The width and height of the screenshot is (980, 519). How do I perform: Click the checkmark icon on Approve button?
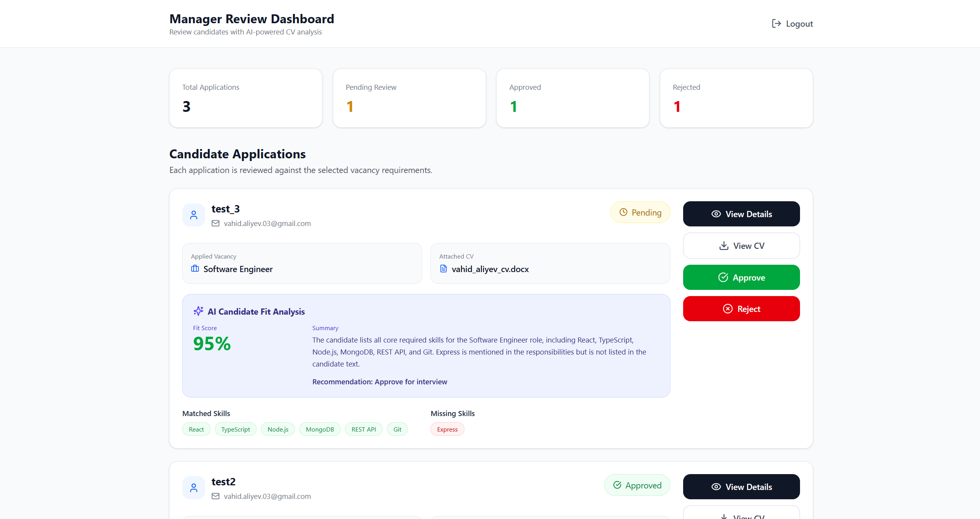[723, 277]
